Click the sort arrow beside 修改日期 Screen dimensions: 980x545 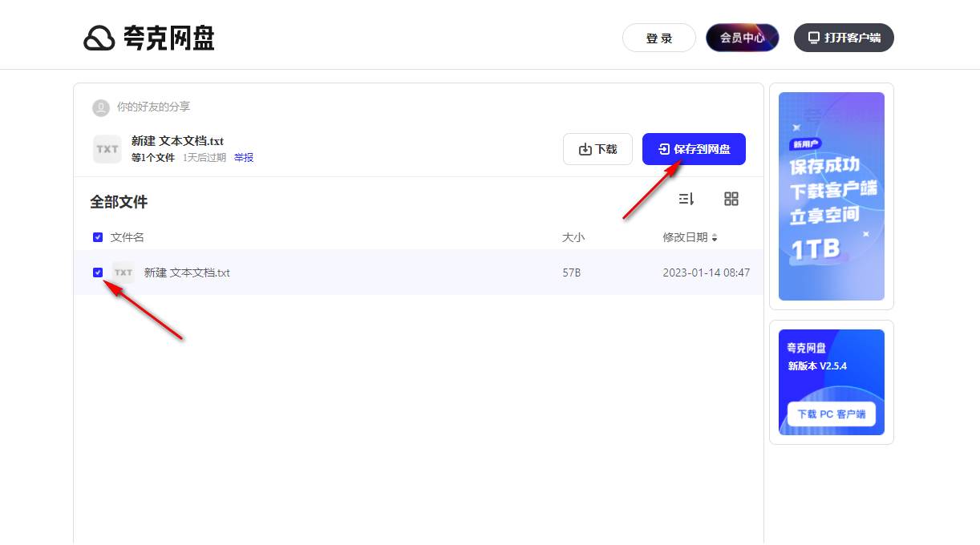point(715,238)
